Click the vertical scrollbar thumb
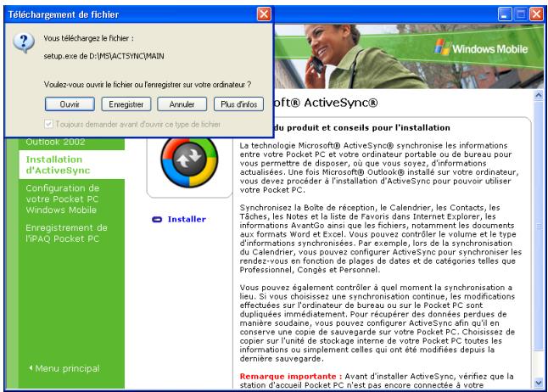The width and height of the screenshot is (548, 392). click(539, 227)
